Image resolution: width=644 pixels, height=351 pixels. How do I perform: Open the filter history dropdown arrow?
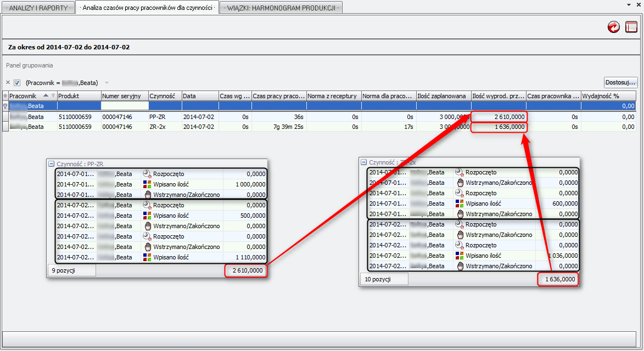107,83
